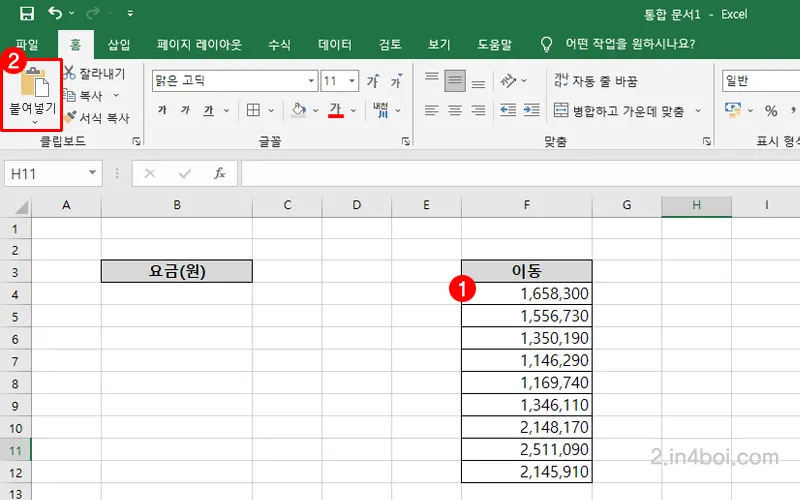Click the decrease indent icon
Screen dimensions: 800x500
point(508,110)
